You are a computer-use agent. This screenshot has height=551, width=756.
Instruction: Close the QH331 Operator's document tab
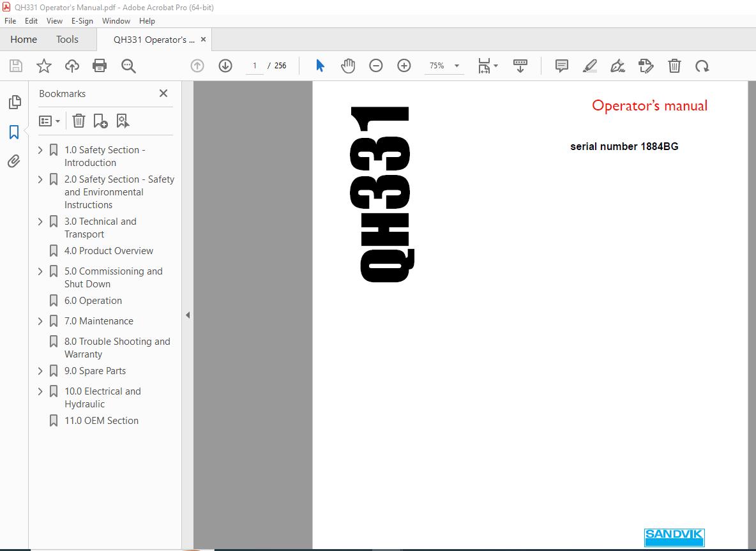(x=204, y=40)
